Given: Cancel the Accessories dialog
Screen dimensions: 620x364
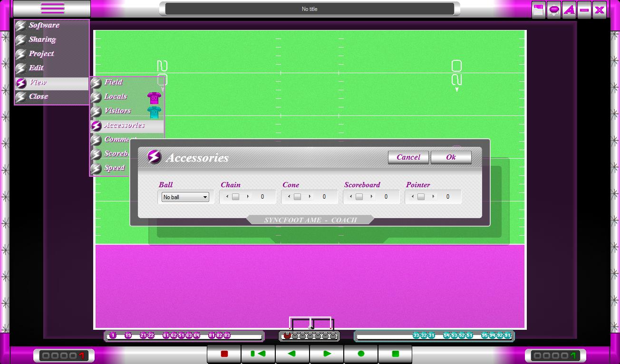Looking at the screenshot, I should point(408,157).
